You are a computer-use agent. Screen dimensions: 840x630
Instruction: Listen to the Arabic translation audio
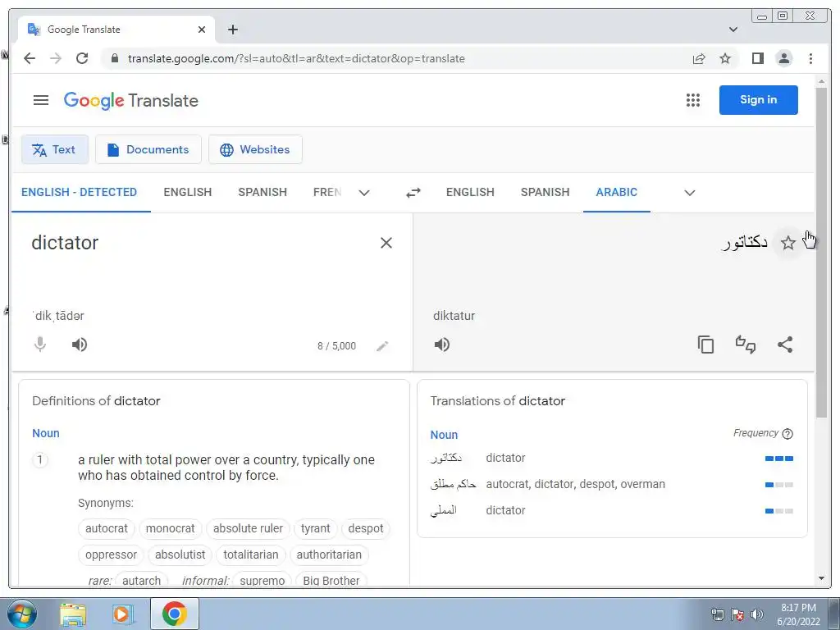click(442, 345)
